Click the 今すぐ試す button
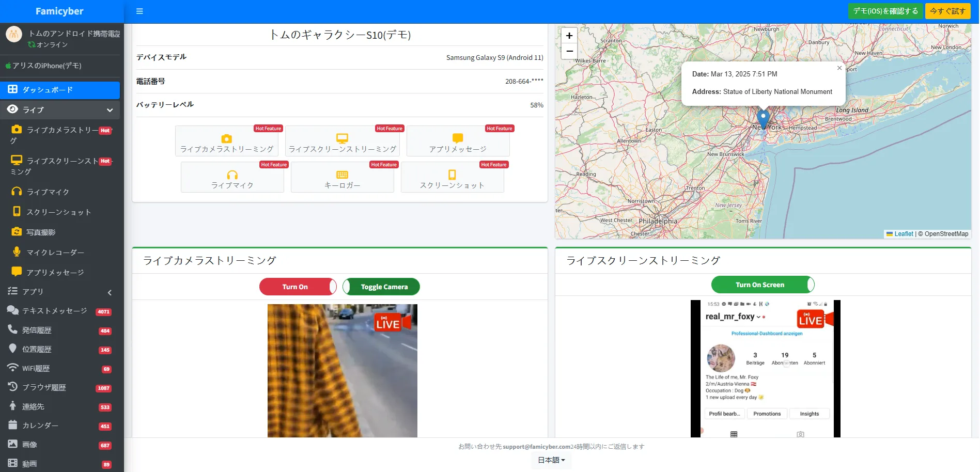Screen dimensions: 980x472 pos(947,11)
